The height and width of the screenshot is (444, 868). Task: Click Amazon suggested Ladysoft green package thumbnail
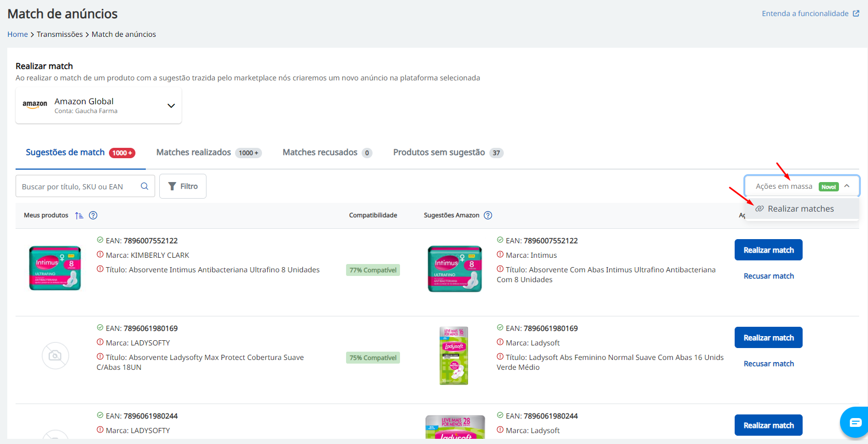pos(454,356)
